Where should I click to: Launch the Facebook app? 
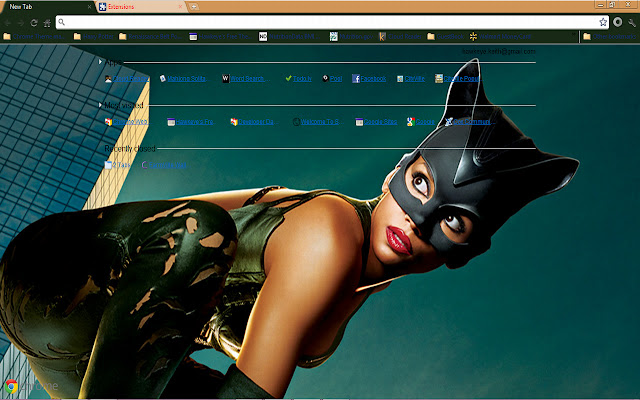coord(369,79)
